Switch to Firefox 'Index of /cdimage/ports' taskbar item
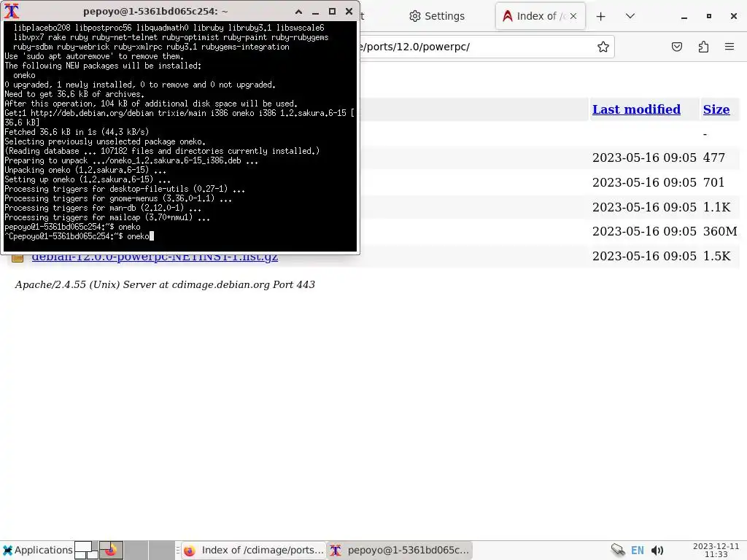This screenshot has height=560, width=747. [x=253, y=550]
